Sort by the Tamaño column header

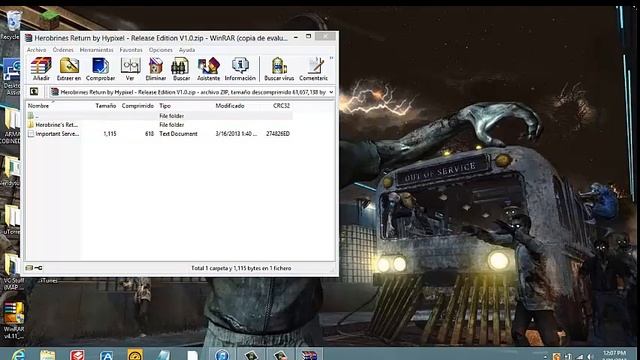(106, 106)
